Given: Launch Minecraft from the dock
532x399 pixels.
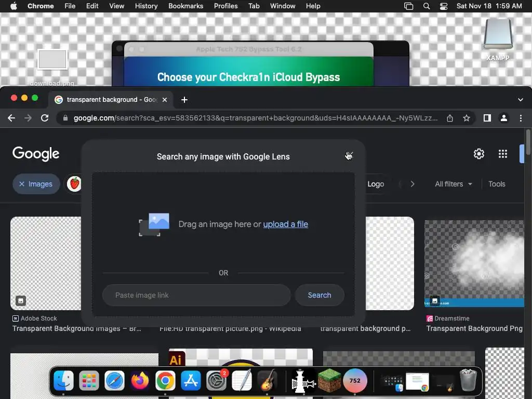Looking at the screenshot, I should [329, 380].
